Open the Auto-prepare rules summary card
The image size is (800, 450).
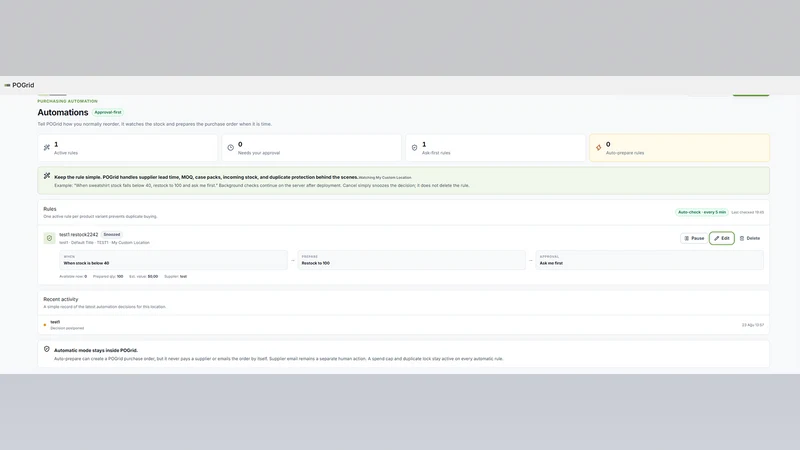[x=680, y=148]
